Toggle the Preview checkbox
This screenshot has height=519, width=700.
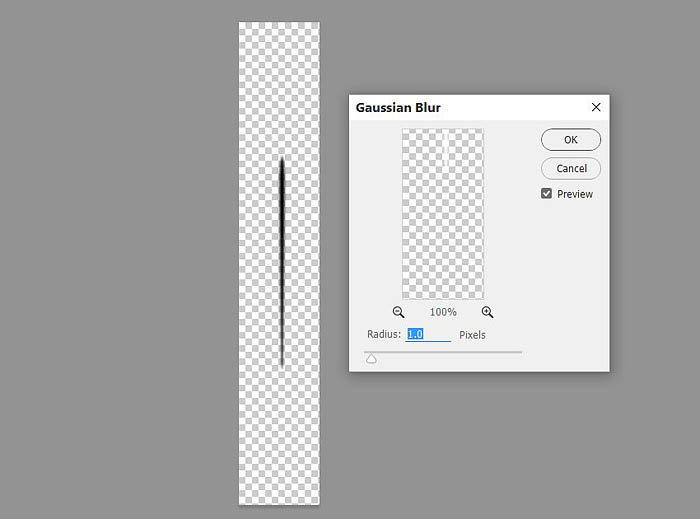click(x=546, y=193)
